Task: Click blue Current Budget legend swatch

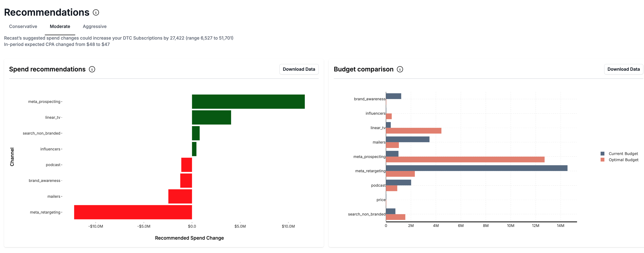Action: [602, 154]
